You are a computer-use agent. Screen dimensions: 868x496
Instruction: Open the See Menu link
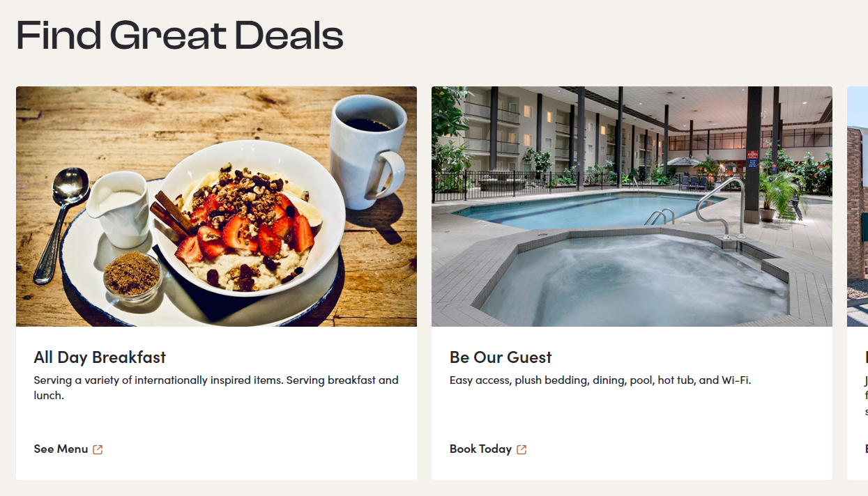tap(68, 449)
